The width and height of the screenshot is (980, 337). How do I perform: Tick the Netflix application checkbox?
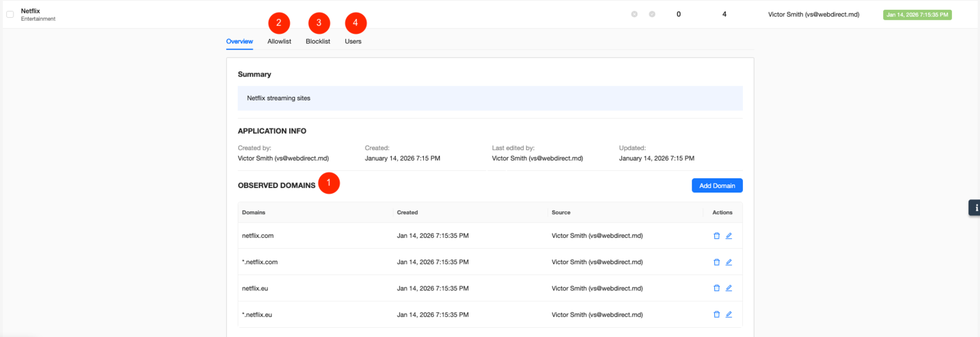[x=10, y=14]
